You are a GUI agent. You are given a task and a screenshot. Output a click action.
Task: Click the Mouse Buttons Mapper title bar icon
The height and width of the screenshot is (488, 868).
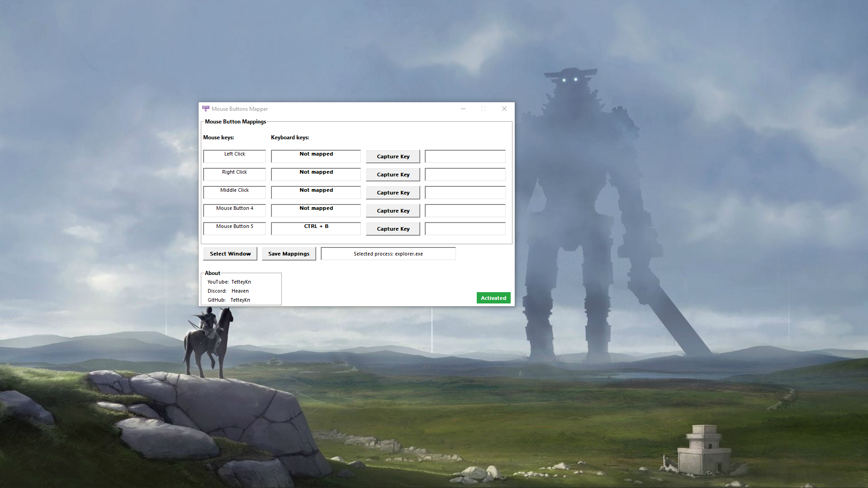206,109
